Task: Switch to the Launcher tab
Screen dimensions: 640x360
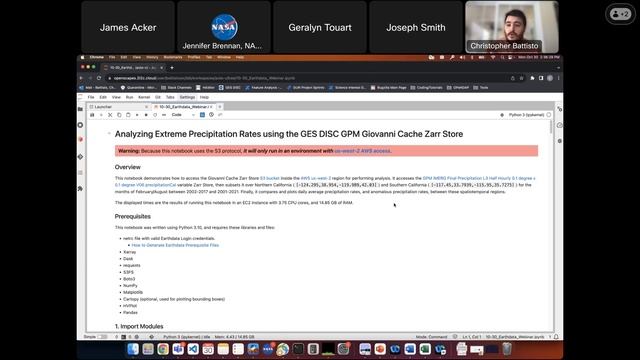Action: 119,107
